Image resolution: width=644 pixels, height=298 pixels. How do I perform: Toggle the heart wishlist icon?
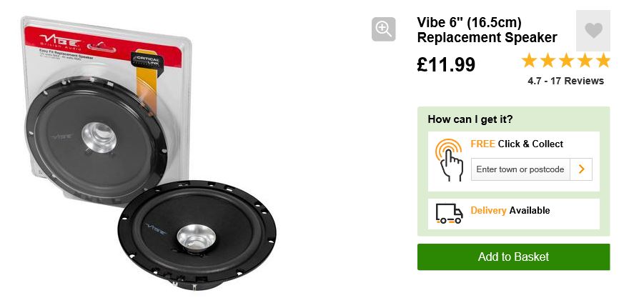(593, 31)
